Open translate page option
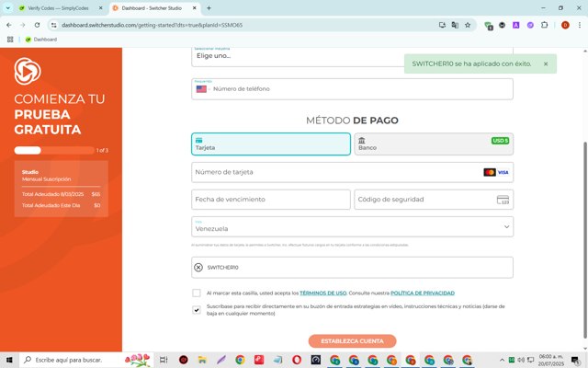 point(455,25)
